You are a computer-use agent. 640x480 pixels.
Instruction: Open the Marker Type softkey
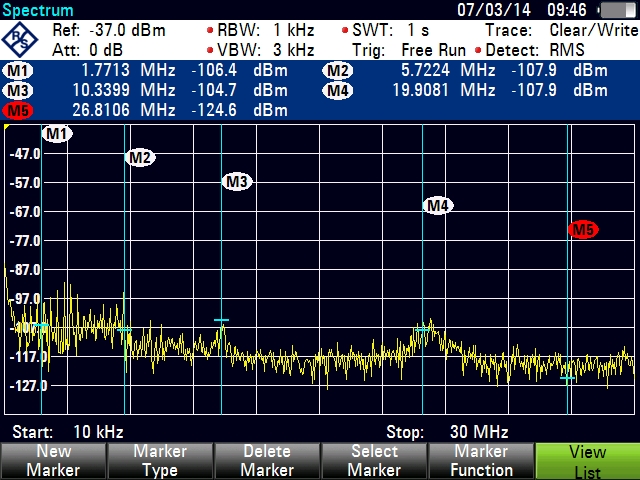coord(160,461)
